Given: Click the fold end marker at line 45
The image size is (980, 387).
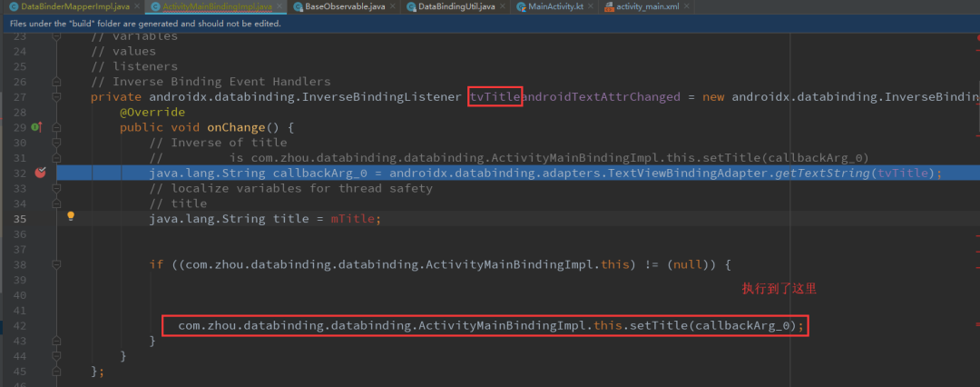Looking at the screenshot, I should [x=57, y=371].
